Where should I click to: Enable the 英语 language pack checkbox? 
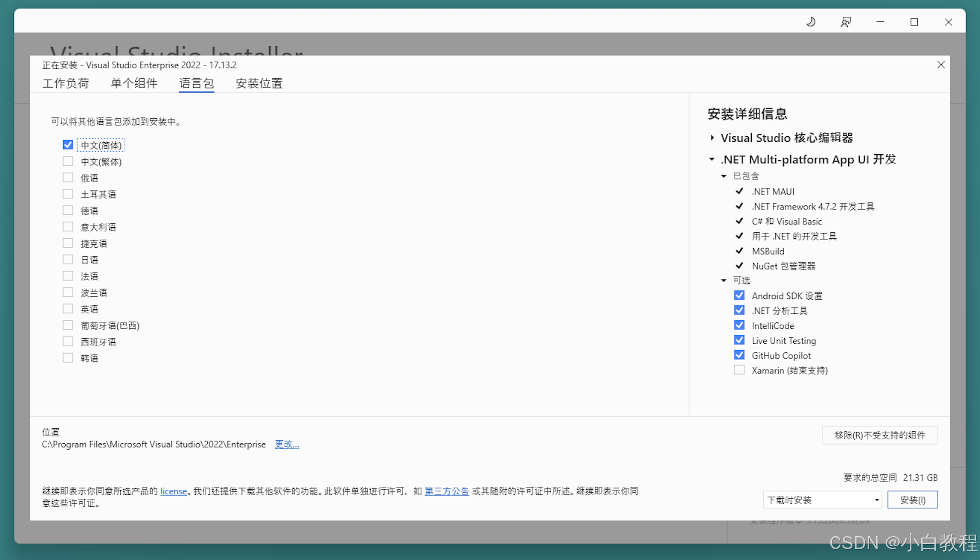[68, 309]
